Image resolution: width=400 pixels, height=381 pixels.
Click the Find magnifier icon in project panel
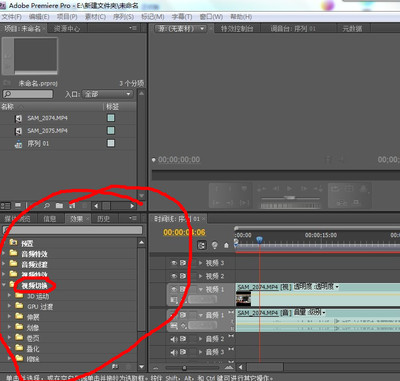47,206
